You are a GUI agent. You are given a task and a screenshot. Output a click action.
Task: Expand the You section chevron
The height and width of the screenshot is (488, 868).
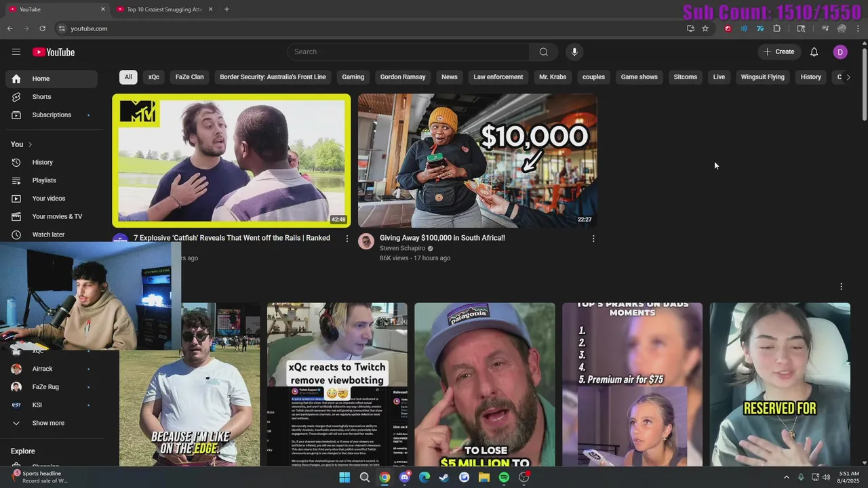[x=30, y=144]
